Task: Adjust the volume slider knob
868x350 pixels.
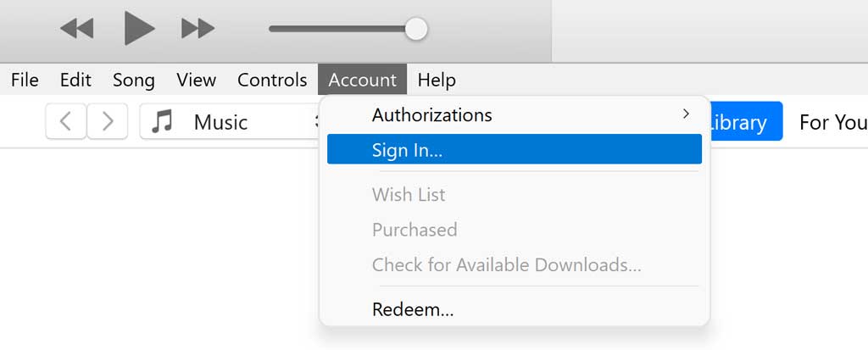Action: [x=415, y=29]
